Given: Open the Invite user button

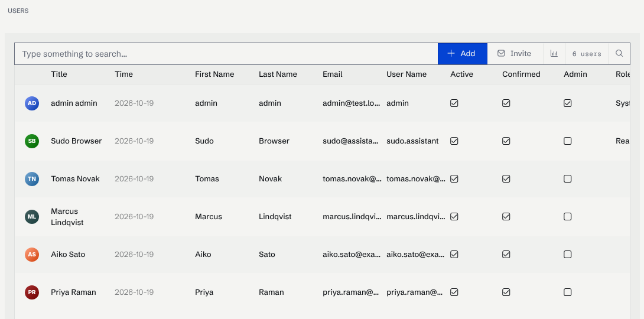Looking at the screenshot, I should (x=515, y=54).
